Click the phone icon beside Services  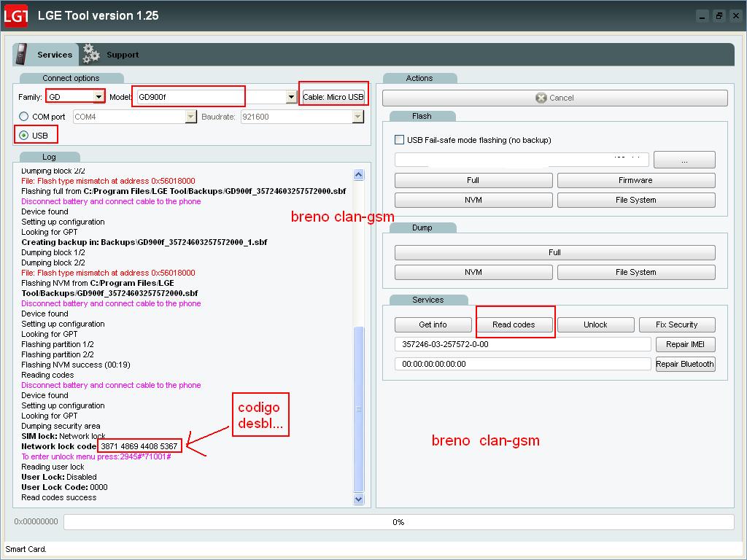tap(21, 54)
